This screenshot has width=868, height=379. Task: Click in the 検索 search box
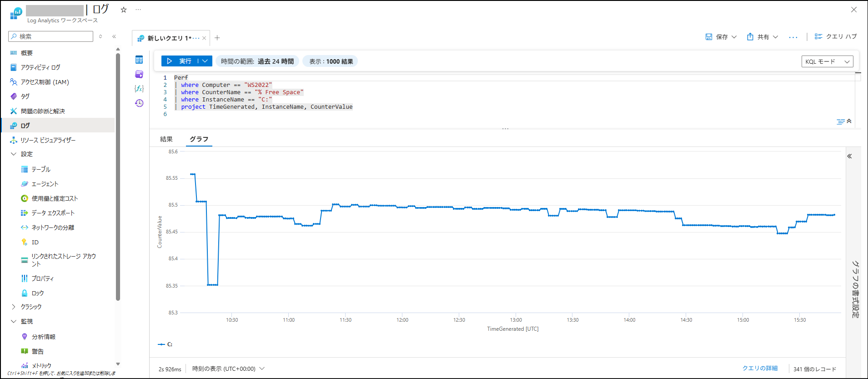[x=51, y=36]
